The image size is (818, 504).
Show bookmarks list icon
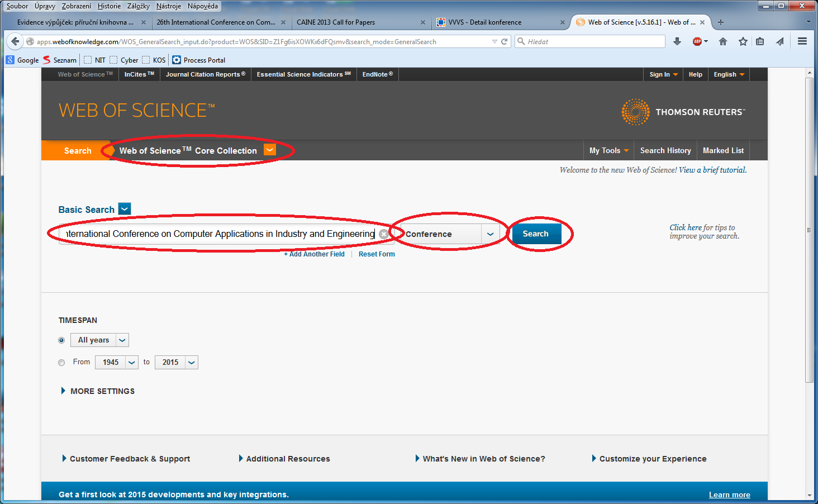coord(760,41)
